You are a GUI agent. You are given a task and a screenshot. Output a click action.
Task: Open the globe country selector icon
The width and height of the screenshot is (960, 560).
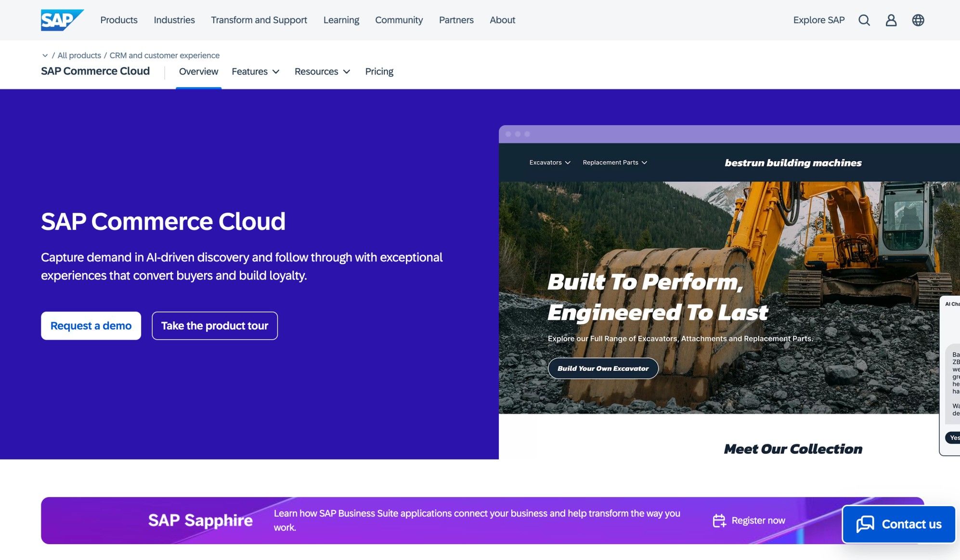(x=918, y=20)
